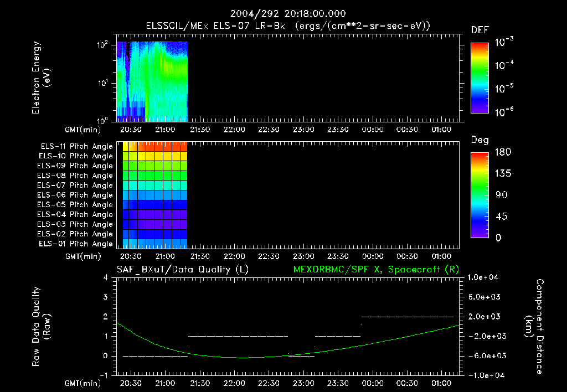
Task: Select the Deg label above the color bar
Action: coord(480,140)
